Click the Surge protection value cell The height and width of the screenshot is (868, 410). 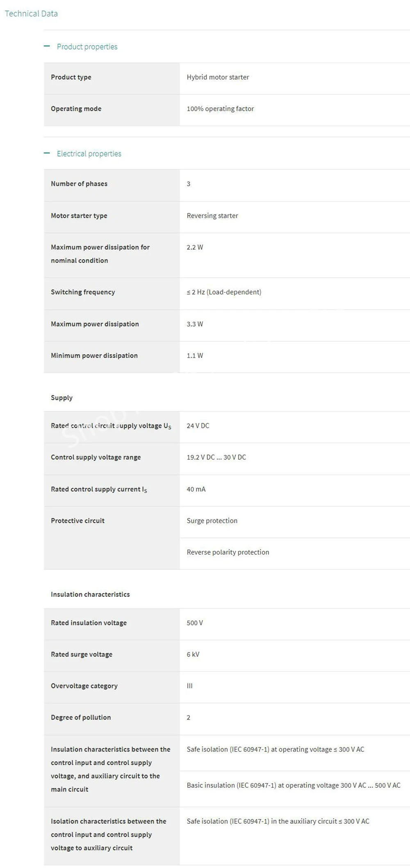pos(212,520)
